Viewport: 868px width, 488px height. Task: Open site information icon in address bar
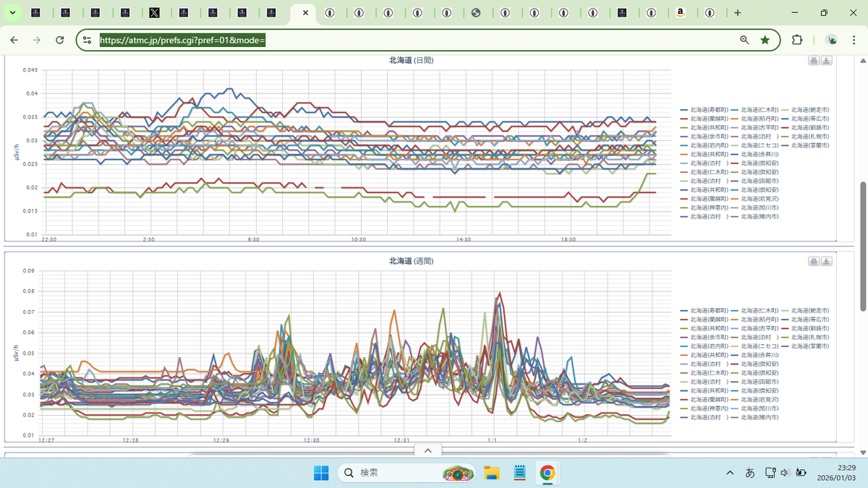click(x=86, y=40)
